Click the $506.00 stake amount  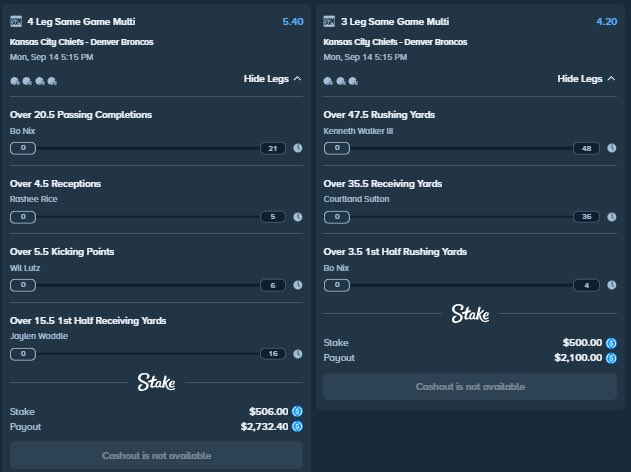coord(268,411)
